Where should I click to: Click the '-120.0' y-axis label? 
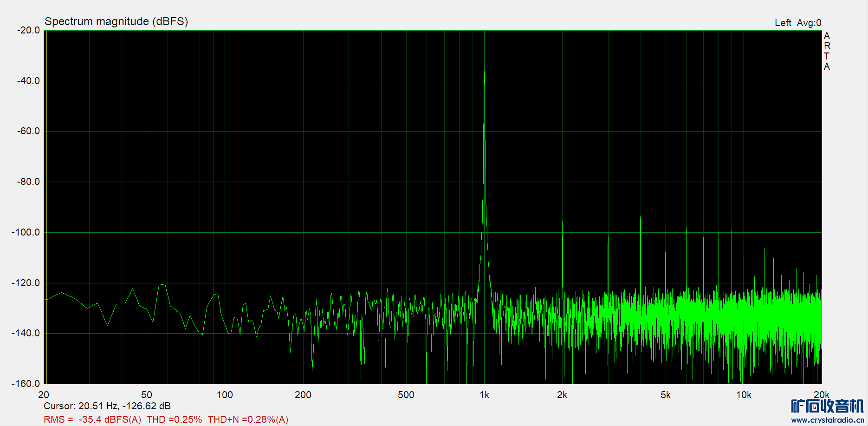[x=26, y=283]
